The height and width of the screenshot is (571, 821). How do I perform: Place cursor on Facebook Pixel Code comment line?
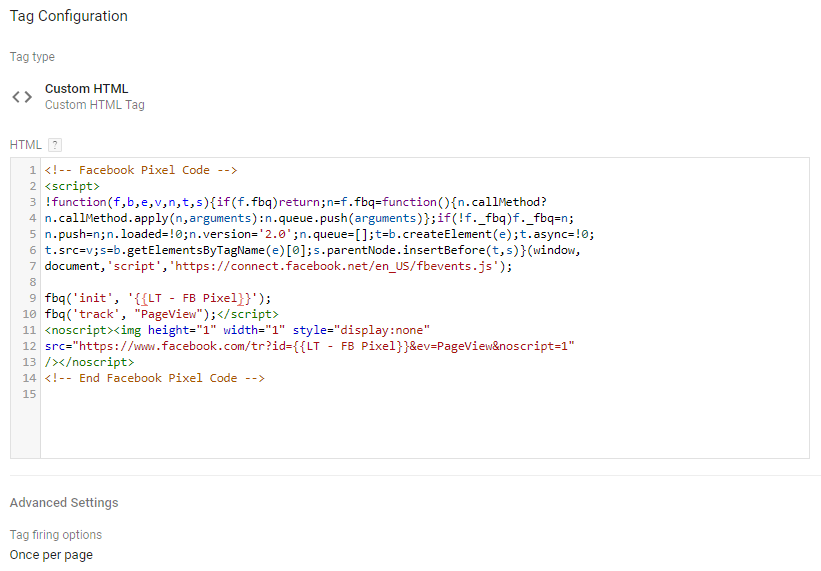(x=141, y=170)
